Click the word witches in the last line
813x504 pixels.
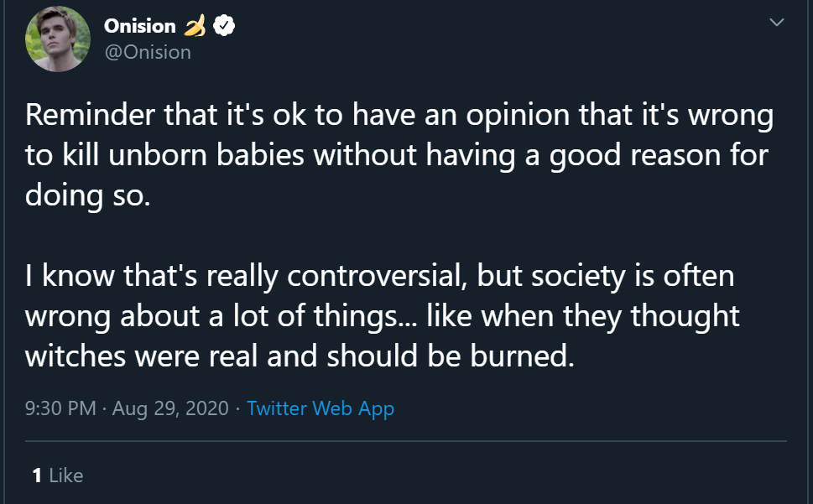[x=76, y=356]
